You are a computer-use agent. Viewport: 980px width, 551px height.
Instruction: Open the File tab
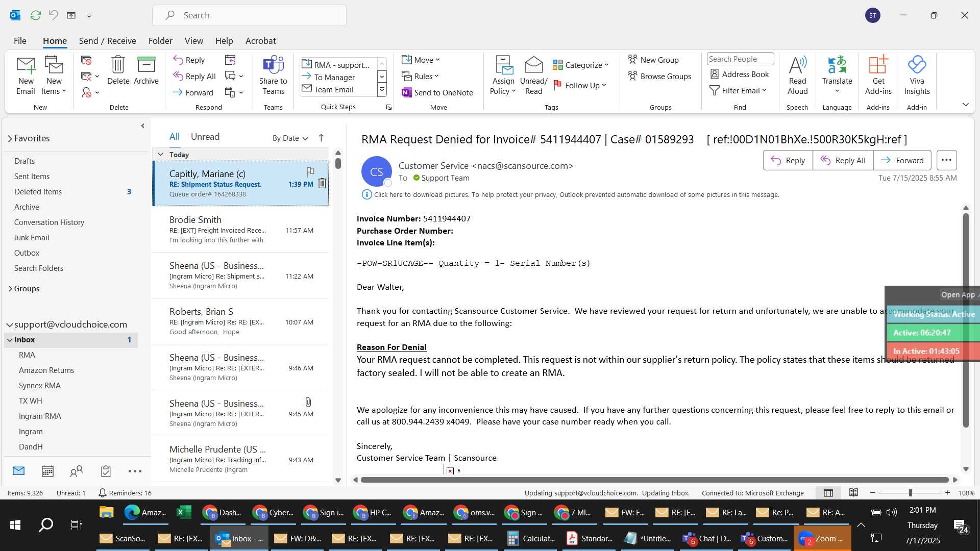[x=20, y=41]
